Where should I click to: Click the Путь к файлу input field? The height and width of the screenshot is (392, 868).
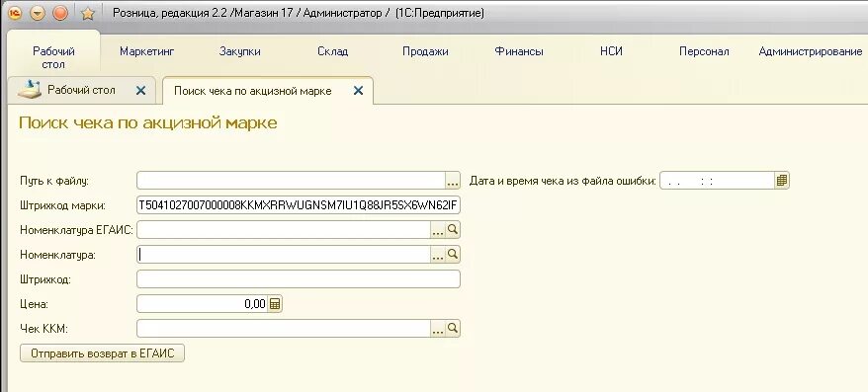click(x=292, y=181)
